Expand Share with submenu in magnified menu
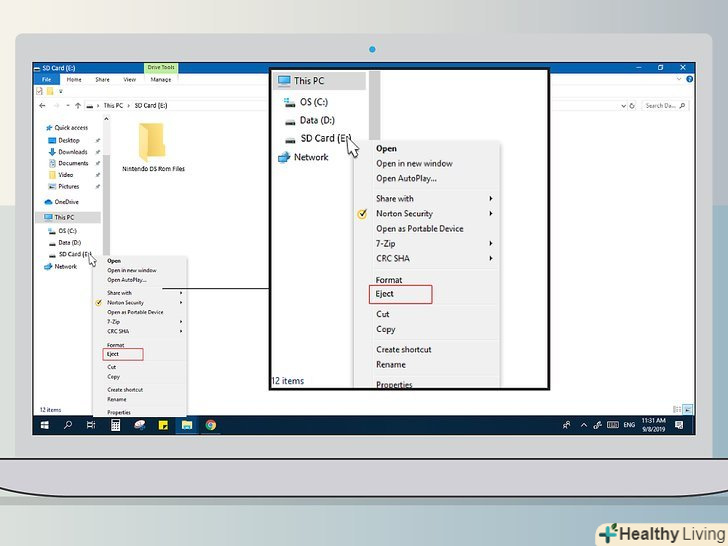The image size is (728, 546). click(x=491, y=199)
